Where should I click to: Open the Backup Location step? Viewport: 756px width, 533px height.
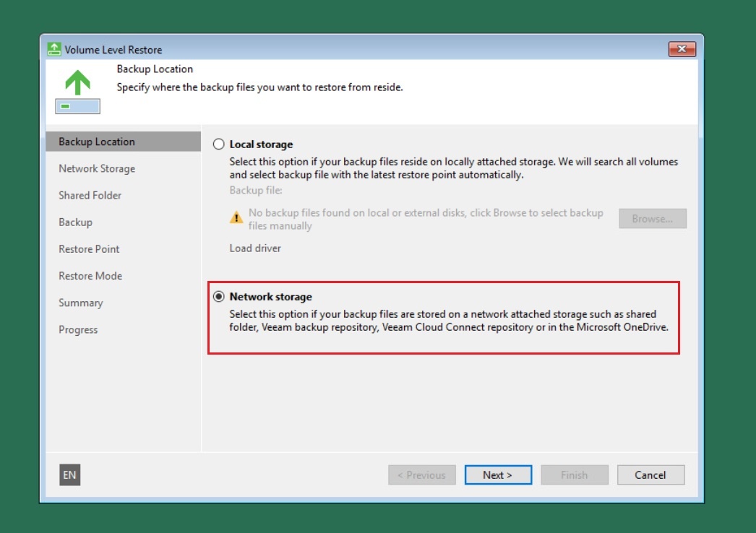pyautogui.click(x=97, y=142)
